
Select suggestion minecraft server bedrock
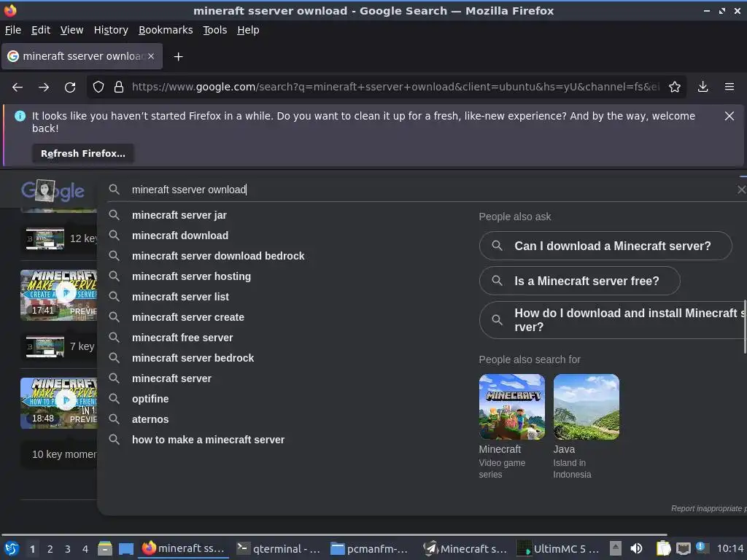[193, 359]
